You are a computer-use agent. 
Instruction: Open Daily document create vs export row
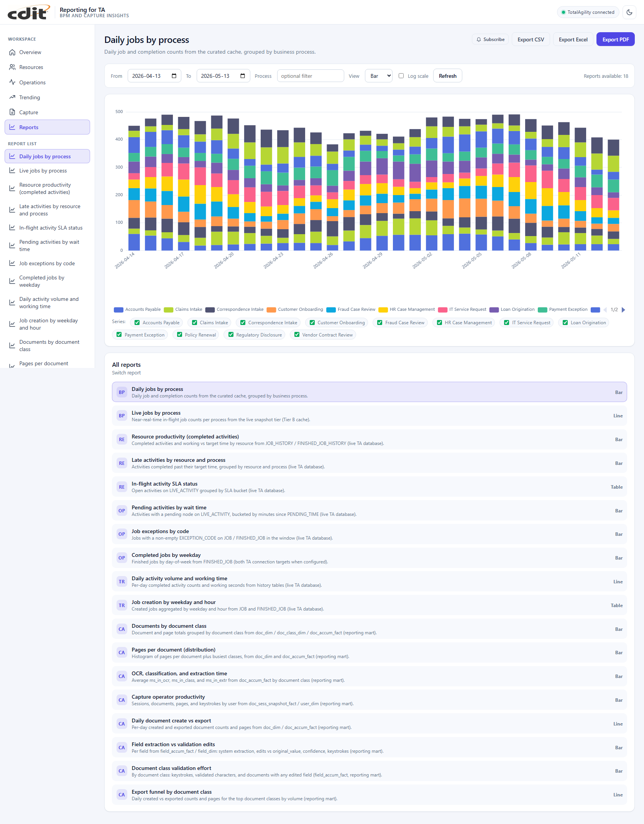(369, 724)
